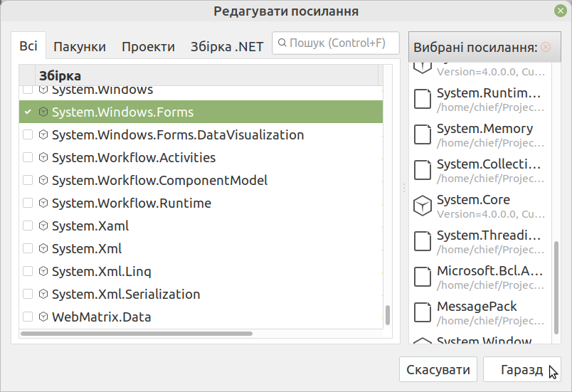The image size is (572, 392).
Task: Select the System.Xaml row text
Action: coord(90,226)
